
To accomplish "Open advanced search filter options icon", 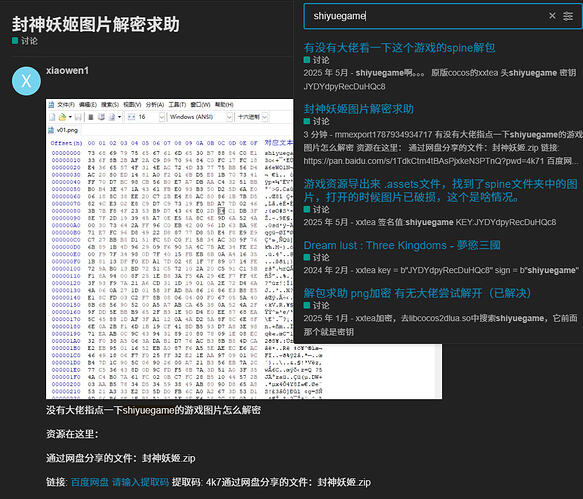I will (568, 16).
